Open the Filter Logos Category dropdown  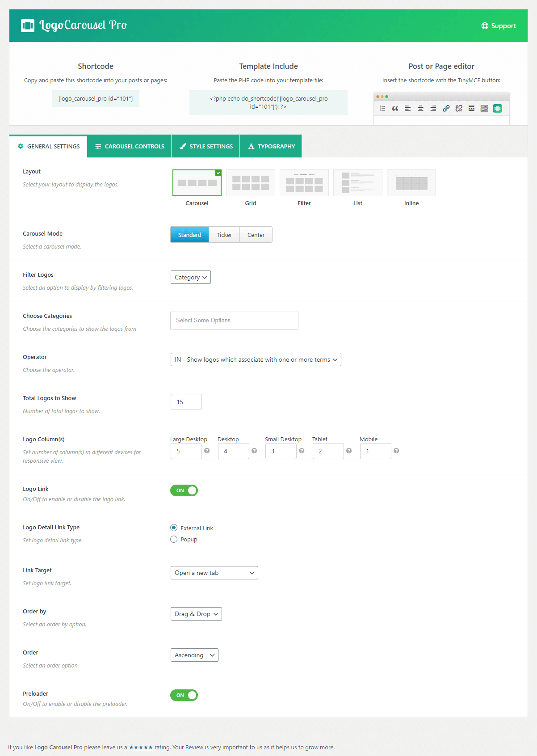tap(191, 277)
